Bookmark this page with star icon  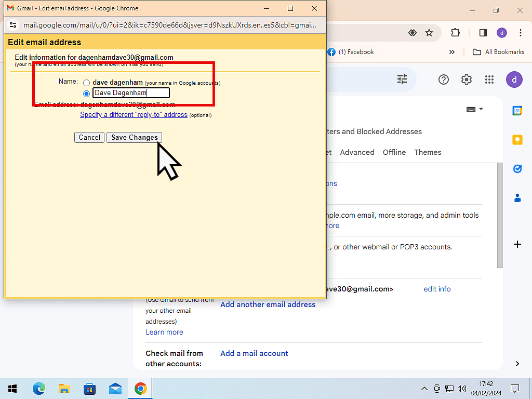click(x=429, y=33)
